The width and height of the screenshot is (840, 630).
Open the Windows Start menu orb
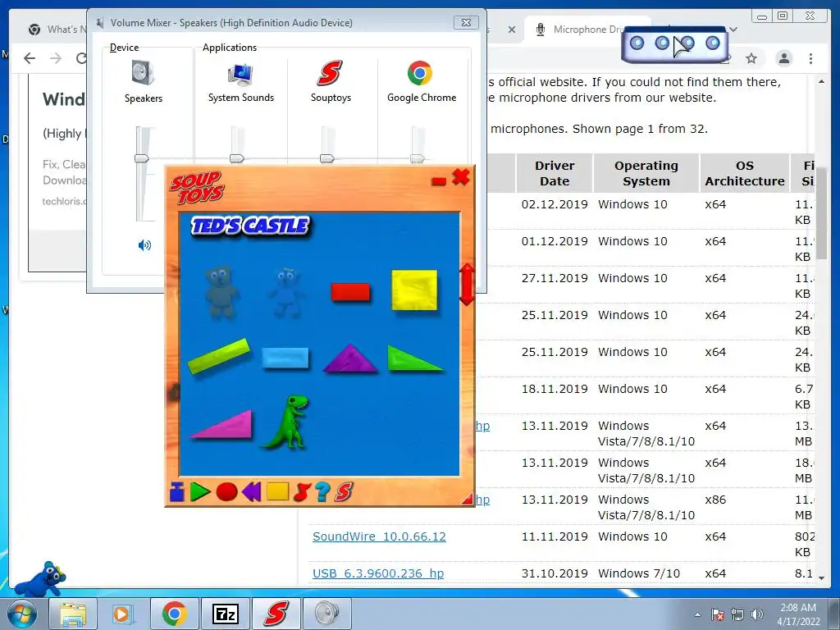pos(22,614)
